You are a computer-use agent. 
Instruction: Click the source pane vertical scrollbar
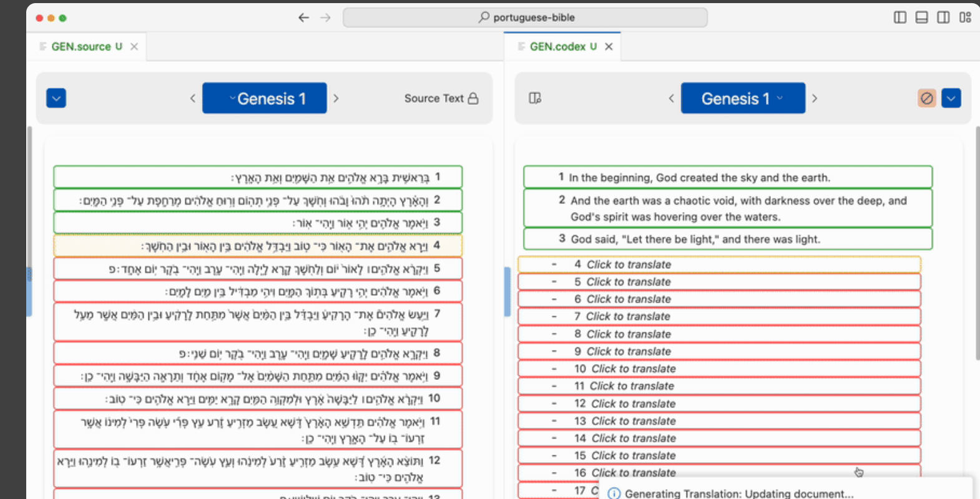pyautogui.click(x=29, y=221)
